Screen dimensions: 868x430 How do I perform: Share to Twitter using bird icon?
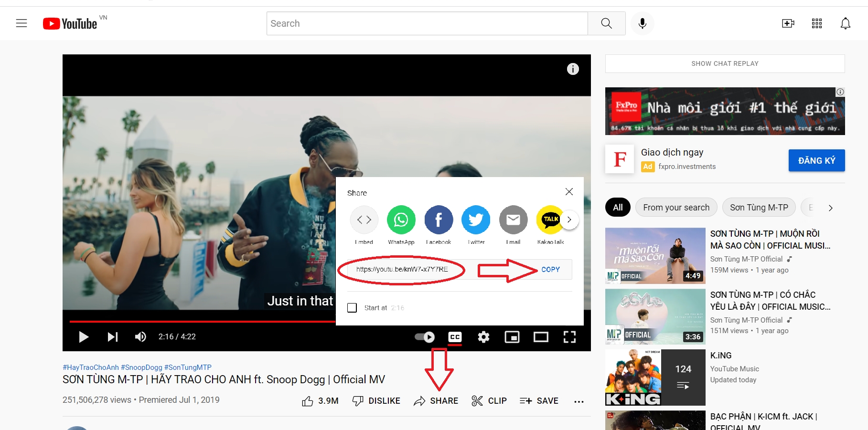click(475, 220)
